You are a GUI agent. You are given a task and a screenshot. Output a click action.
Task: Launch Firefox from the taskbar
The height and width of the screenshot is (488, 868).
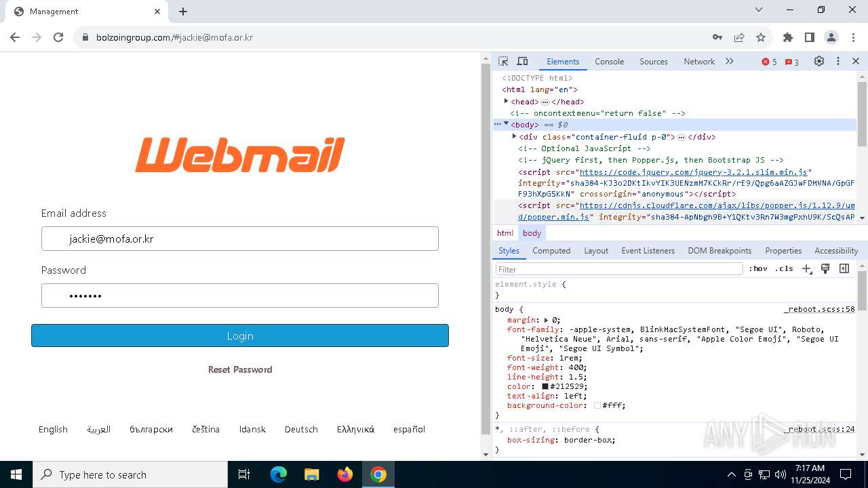click(344, 474)
